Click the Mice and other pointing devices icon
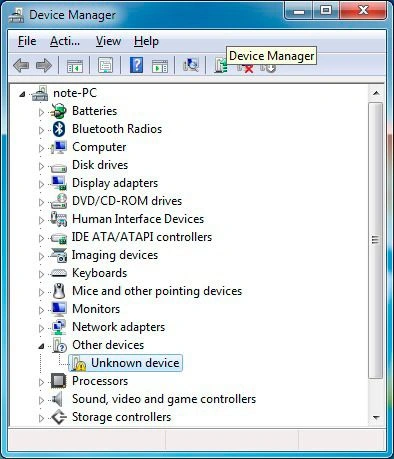Screen dimensions: 394x459 point(59,291)
